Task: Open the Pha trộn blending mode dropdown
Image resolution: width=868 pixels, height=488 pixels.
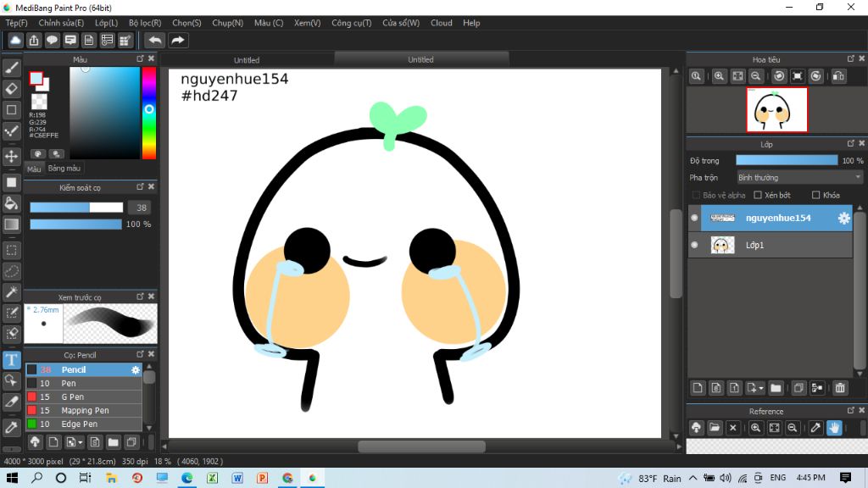Action: 799,178
